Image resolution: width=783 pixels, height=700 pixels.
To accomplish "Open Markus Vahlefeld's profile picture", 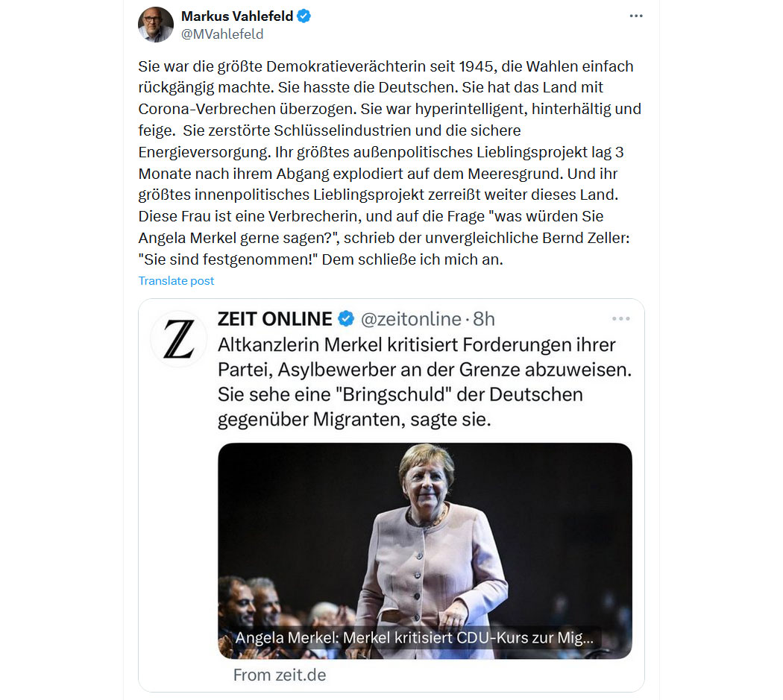I will point(156,25).
